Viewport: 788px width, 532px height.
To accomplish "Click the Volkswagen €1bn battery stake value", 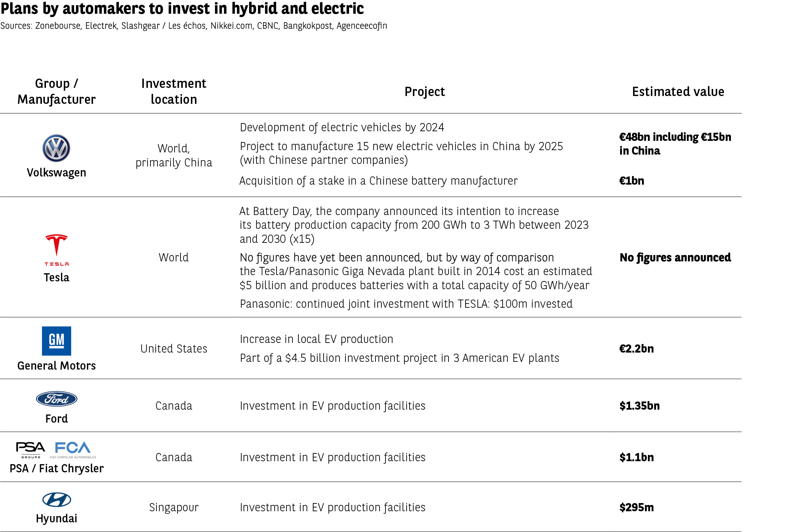I will click(x=632, y=181).
